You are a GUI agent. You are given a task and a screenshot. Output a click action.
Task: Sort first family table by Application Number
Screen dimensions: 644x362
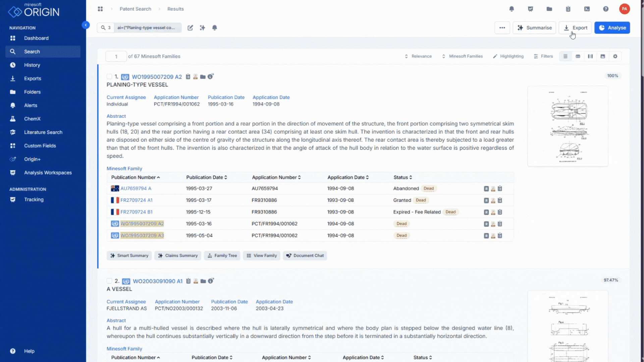pyautogui.click(x=276, y=177)
